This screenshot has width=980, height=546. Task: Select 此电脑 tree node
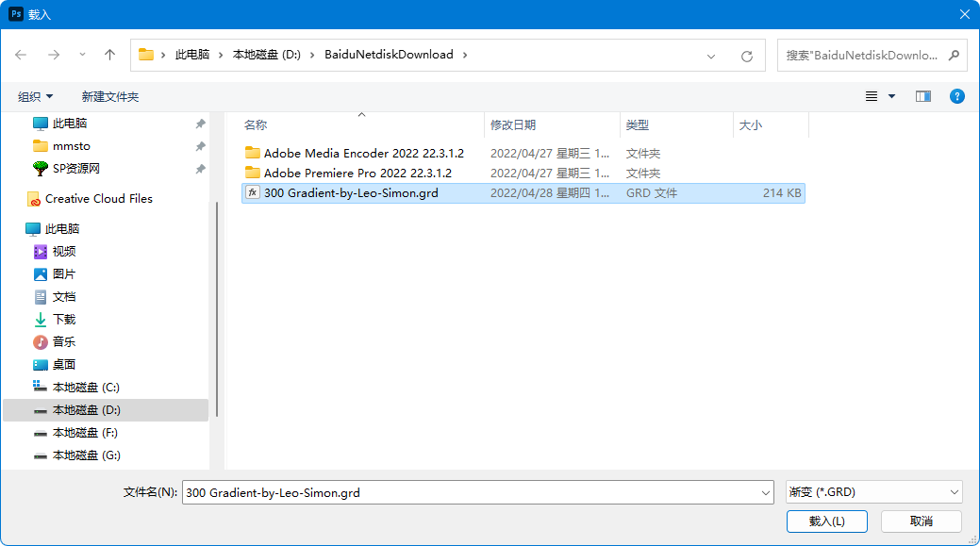tap(62, 228)
